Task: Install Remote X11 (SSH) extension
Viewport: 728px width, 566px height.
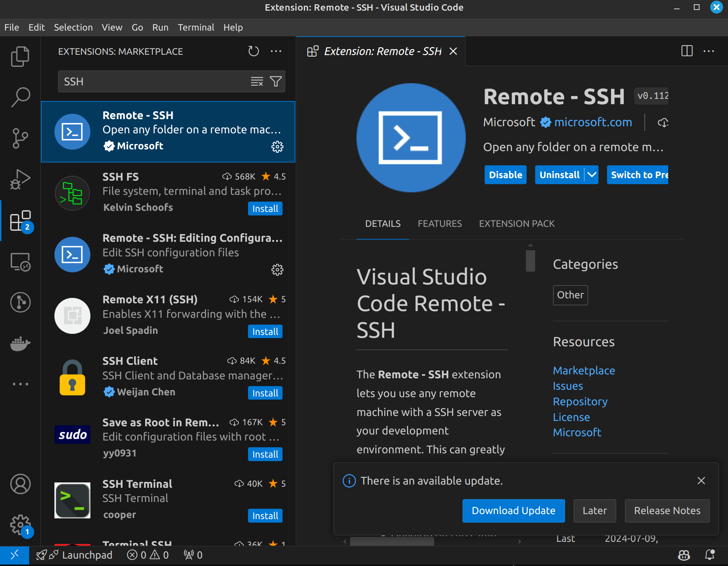Action: point(265,332)
